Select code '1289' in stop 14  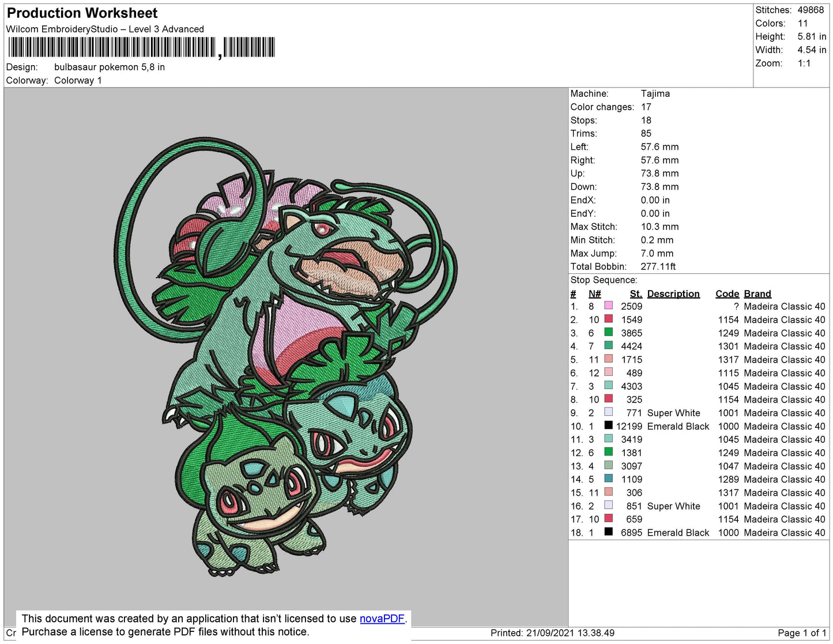[729, 479]
